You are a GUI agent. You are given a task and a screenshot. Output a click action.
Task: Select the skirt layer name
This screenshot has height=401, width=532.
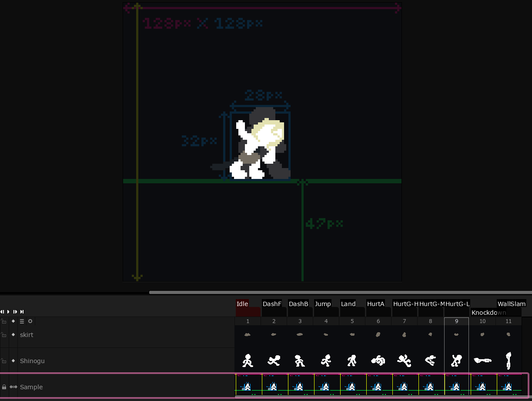(27, 334)
